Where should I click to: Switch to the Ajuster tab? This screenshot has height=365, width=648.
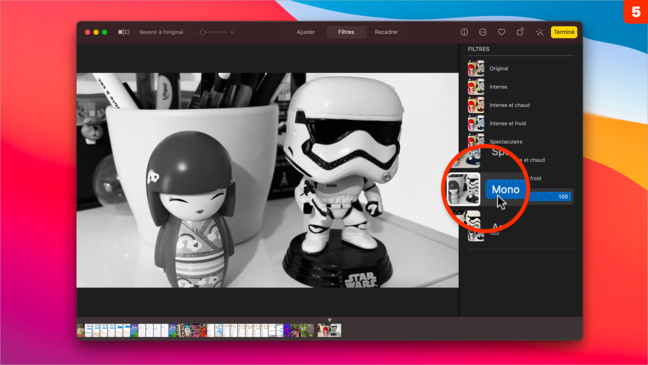click(306, 32)
